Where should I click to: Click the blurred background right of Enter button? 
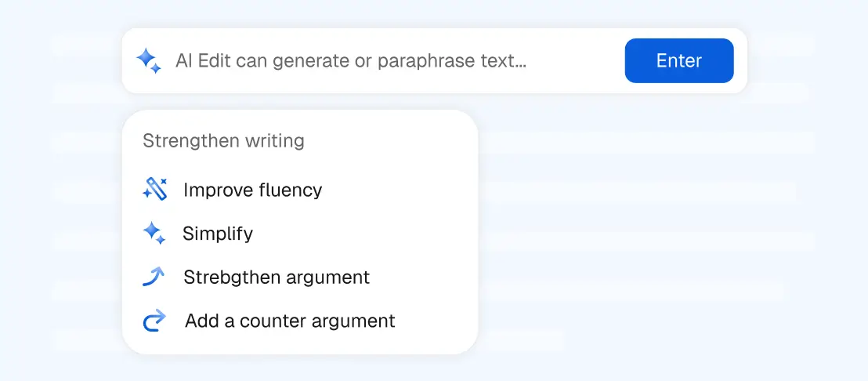799,61
